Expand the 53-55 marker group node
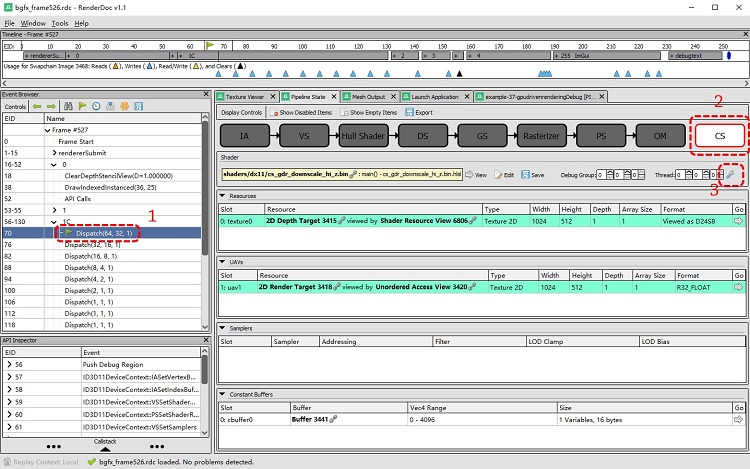 pos(55,211)
